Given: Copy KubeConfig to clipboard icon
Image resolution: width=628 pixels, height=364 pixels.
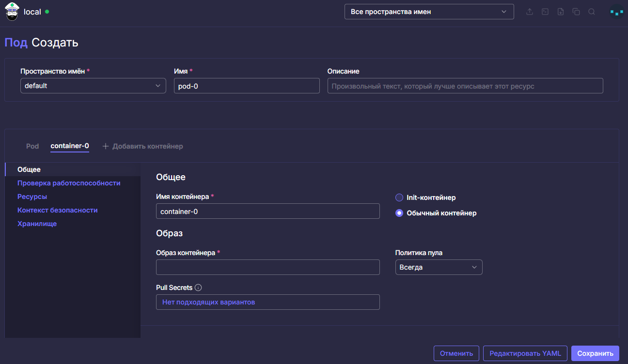Looking at the screenshot, I should click(x=576, y=12).
